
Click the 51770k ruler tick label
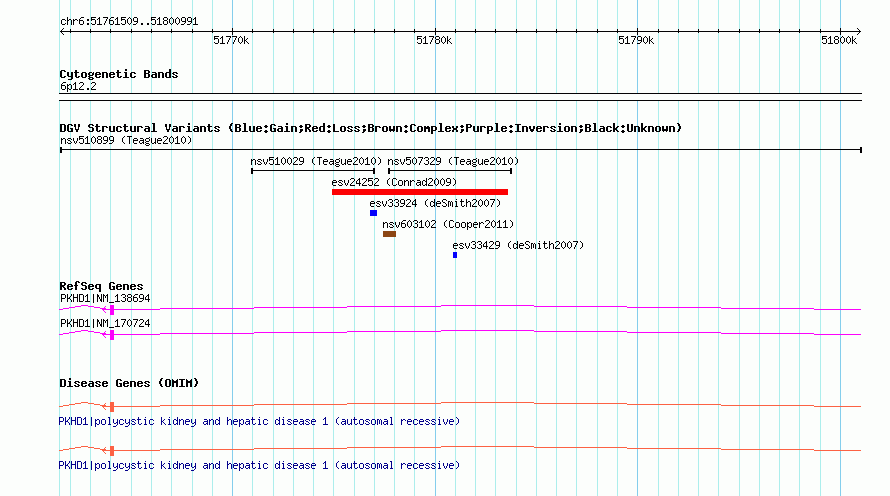click(231, 40)
